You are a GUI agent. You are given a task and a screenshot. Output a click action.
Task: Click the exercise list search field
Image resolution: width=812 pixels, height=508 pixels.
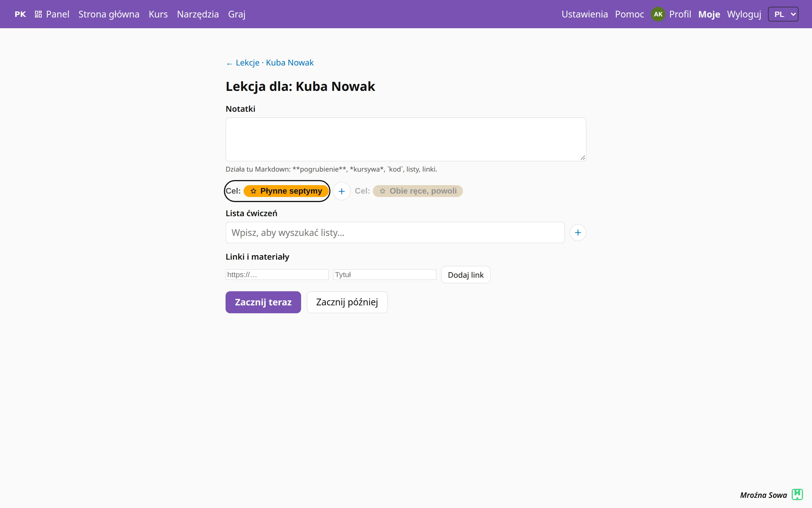pyautogui.click(x=395, y=233)
